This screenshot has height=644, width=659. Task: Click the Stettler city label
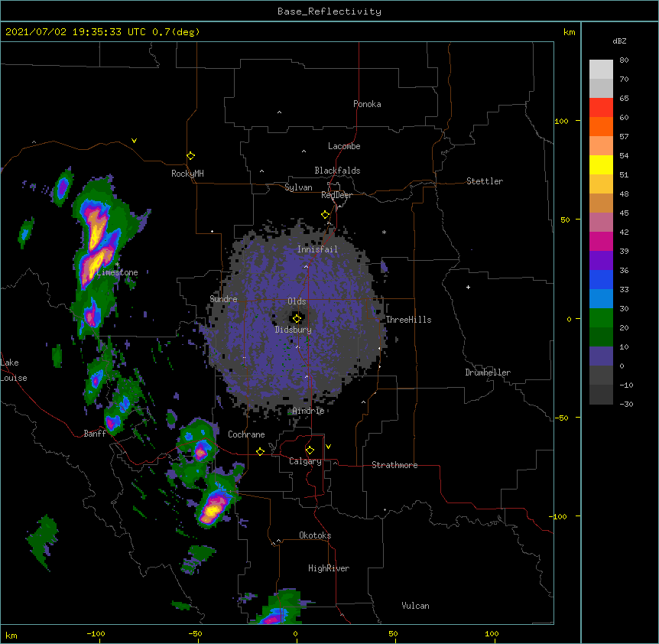[x=485, y=181]
